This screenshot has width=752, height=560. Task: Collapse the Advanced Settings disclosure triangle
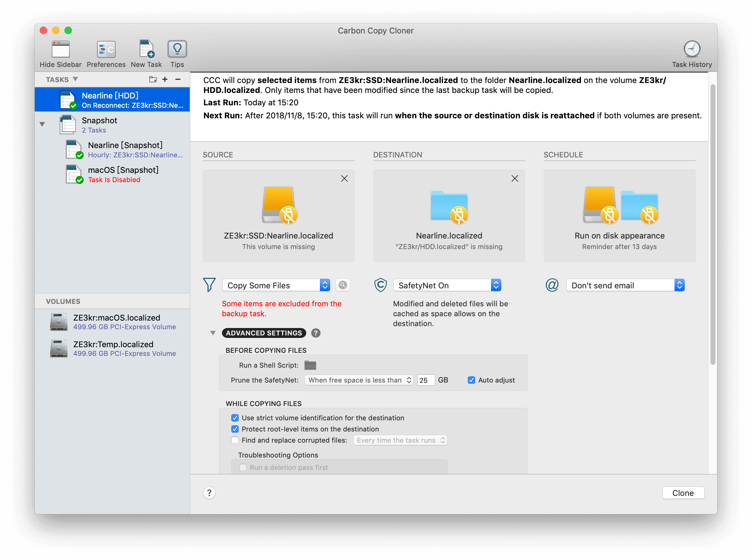[x=213, y=333]
